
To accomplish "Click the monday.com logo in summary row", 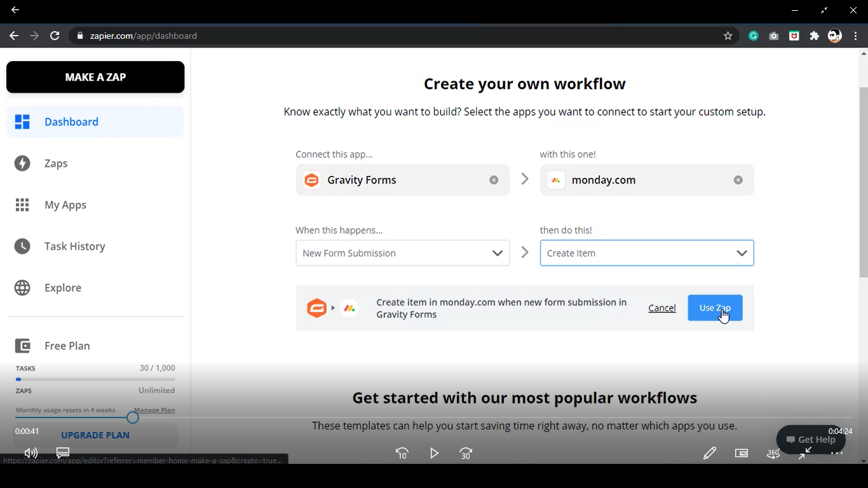I will point(349,308).
